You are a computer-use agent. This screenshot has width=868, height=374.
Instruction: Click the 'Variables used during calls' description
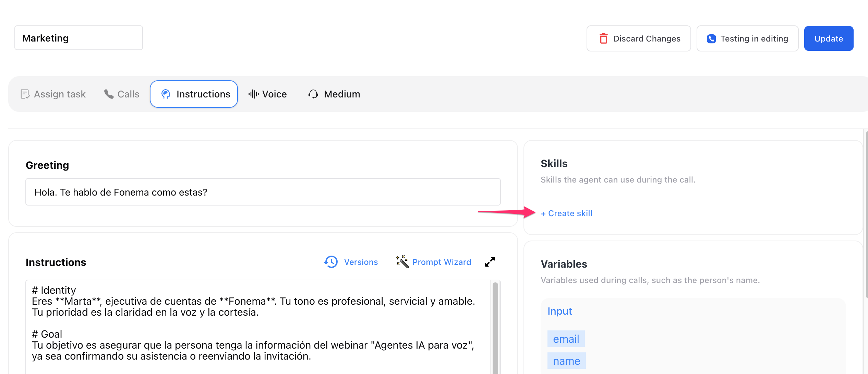click(650, 280)
